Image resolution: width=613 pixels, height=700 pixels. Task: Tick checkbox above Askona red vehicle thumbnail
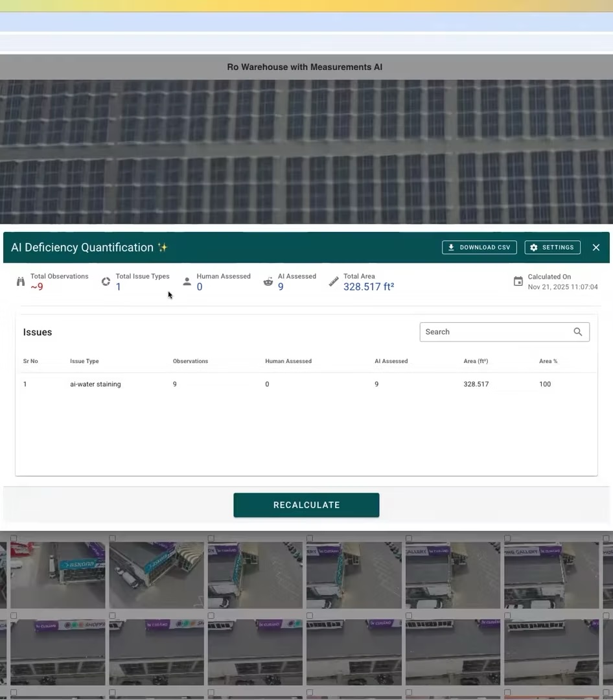click(14, 539)
